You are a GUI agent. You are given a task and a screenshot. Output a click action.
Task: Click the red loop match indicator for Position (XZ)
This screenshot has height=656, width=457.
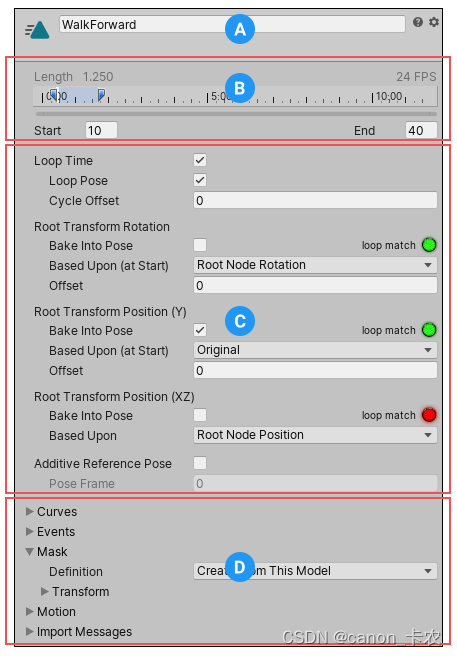pyautogui.click(x=429, y=415)
